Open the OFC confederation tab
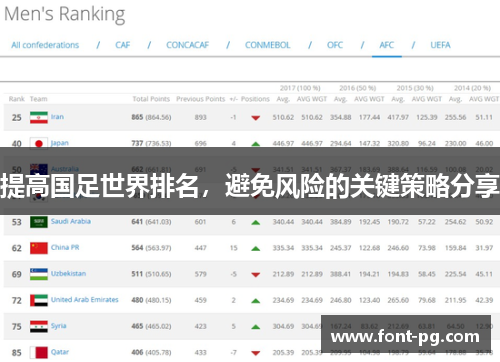Screen dimensions: 500x362 [335, 45]
